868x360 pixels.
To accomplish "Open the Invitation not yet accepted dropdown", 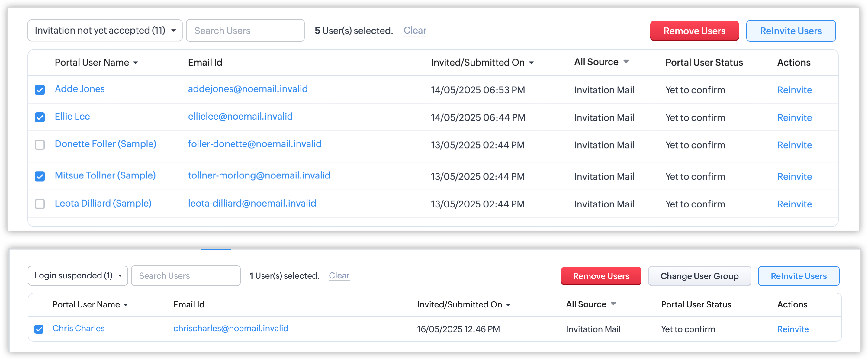I will tap(105, 30).
